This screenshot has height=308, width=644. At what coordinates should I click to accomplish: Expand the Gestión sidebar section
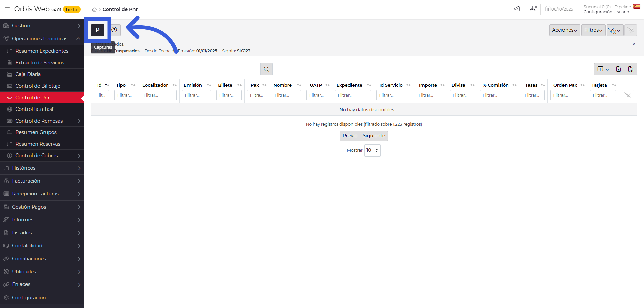[42, 26]
